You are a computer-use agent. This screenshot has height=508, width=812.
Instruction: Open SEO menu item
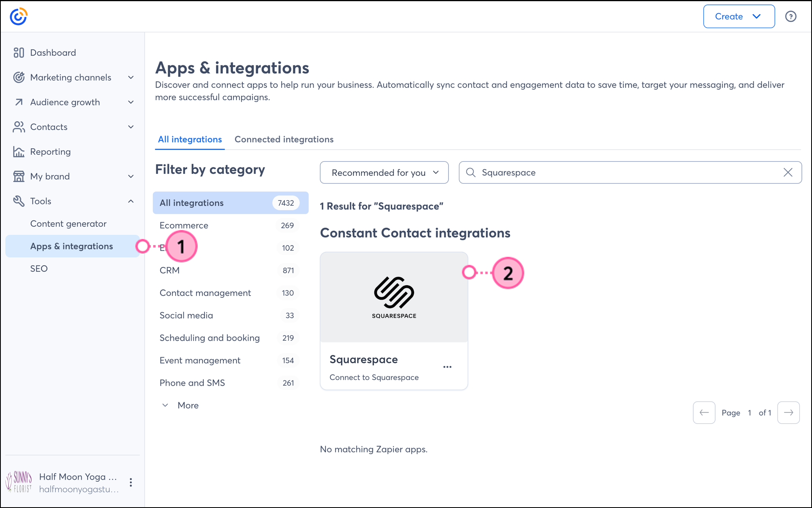click(39, 269)
